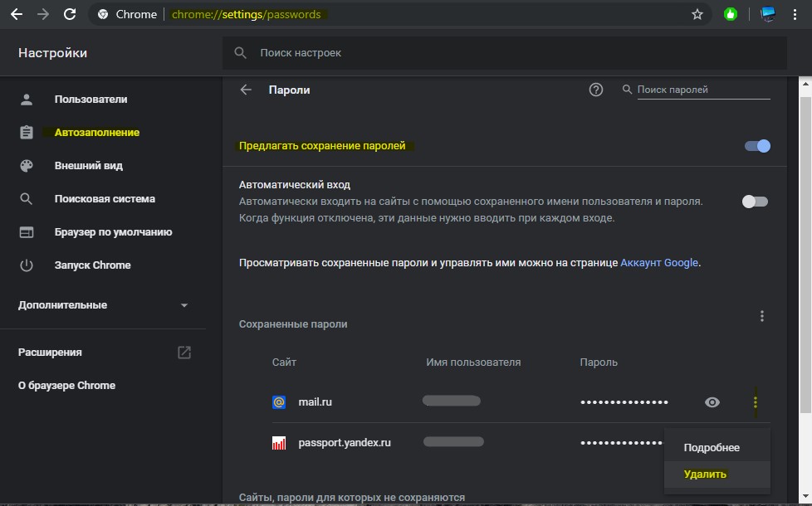812x506 pixels.
Task: Click the "Сайт" column header
Action: pyautogui.click(x=284, y=362)
